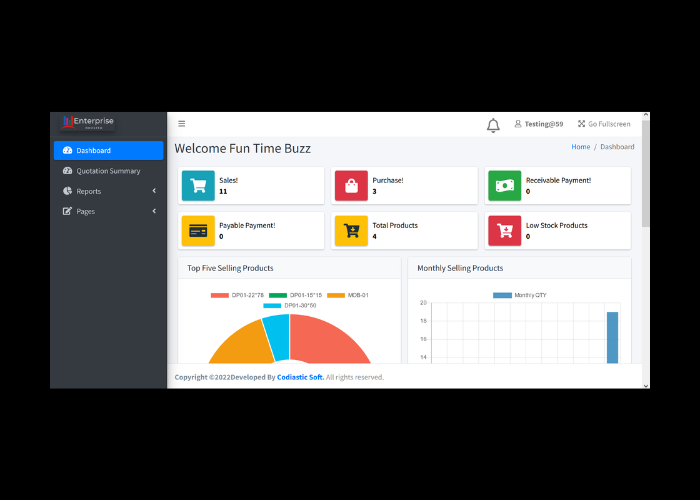Viewport: 700px width, 500px height.
Task: Open the Testing@59 user menu
Action: tap(539, 124)
